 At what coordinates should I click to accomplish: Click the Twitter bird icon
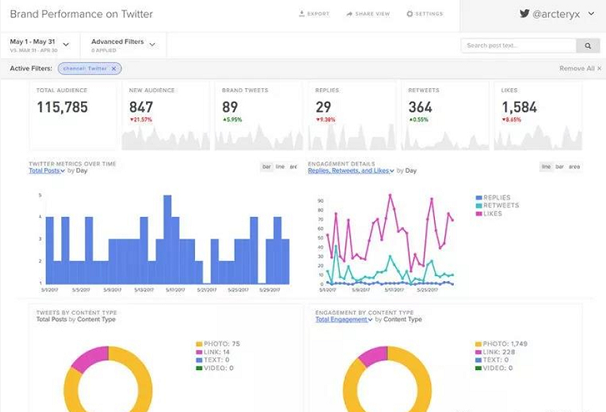[524, 14]
